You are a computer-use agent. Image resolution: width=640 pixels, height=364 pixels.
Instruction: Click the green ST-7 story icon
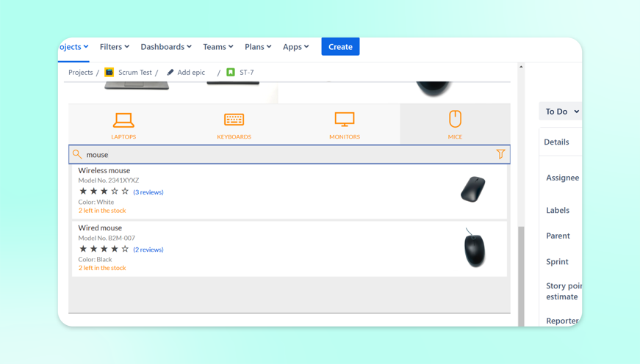pos(231,72)
